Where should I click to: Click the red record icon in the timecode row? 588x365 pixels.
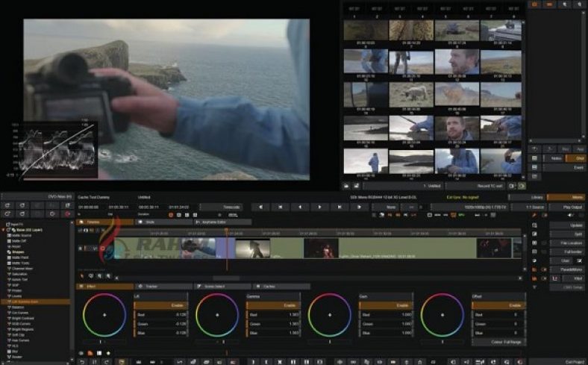click(x=171, y=215)
